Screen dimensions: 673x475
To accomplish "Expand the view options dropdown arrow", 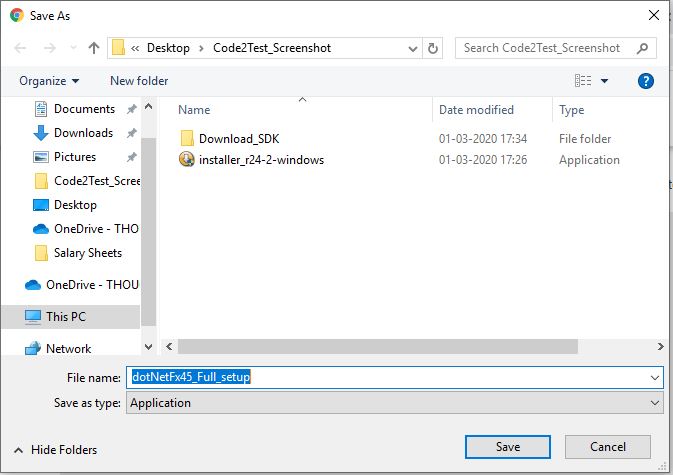I will coord(604,81).
